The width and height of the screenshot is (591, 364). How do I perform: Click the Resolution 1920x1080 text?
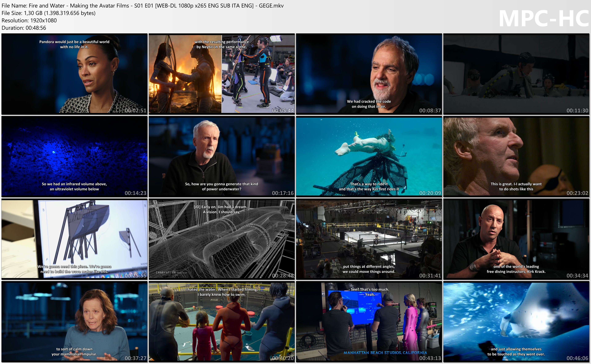[29, 20]
